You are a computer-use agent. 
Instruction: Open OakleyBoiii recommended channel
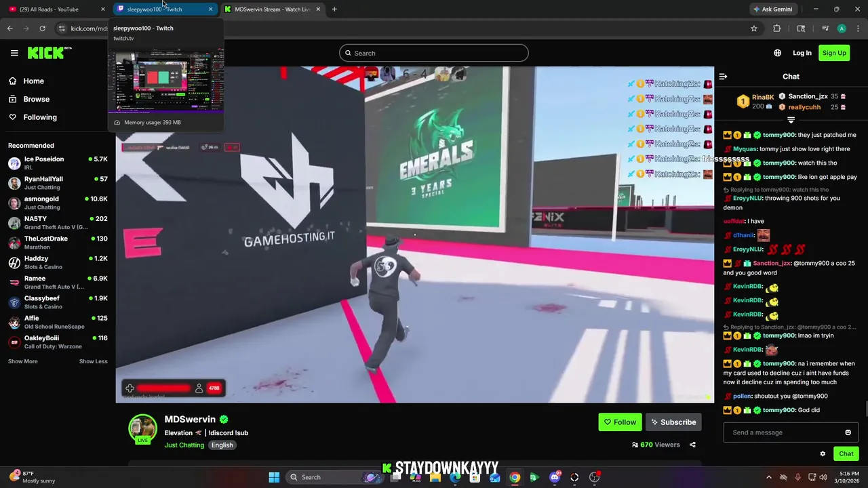click(x=58, y=342)
